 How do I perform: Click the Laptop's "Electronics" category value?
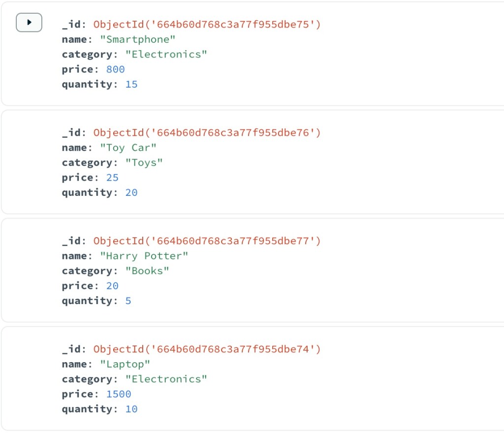click(x=166, y=379)
